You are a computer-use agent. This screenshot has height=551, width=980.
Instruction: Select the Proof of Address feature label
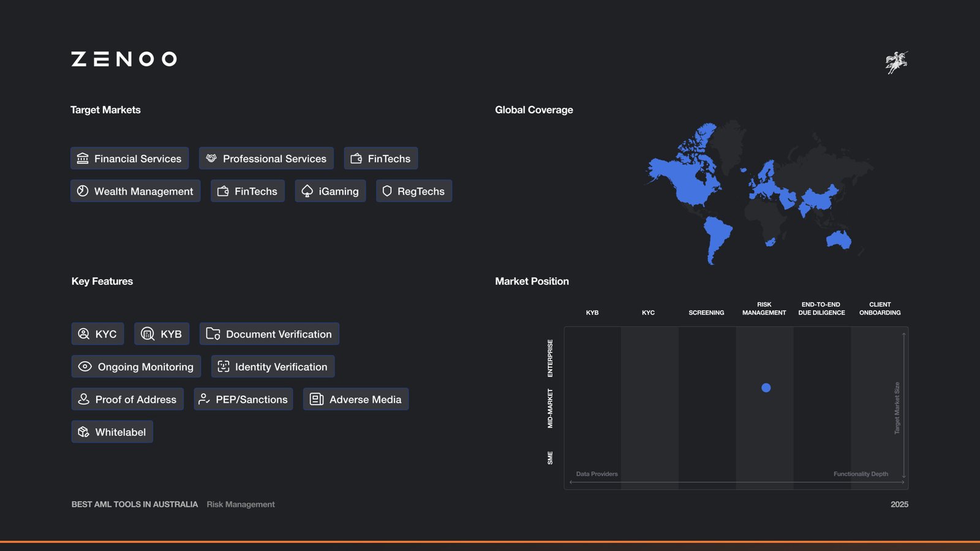click(x=136, y=400)
